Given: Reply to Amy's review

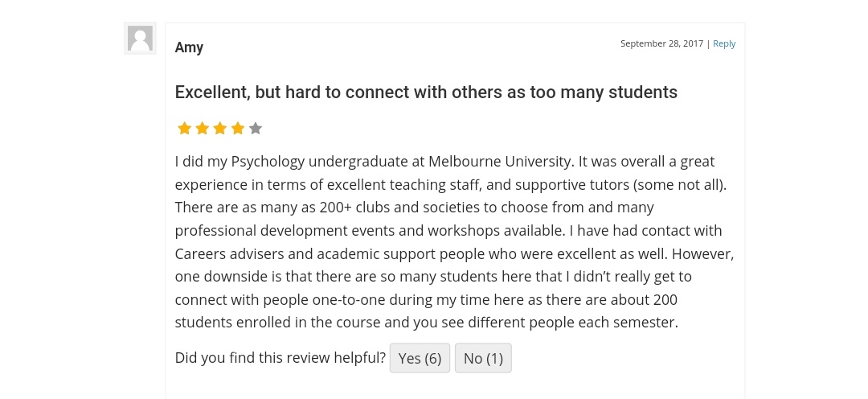Looking at the screenshot, I should tap(724, 43).
